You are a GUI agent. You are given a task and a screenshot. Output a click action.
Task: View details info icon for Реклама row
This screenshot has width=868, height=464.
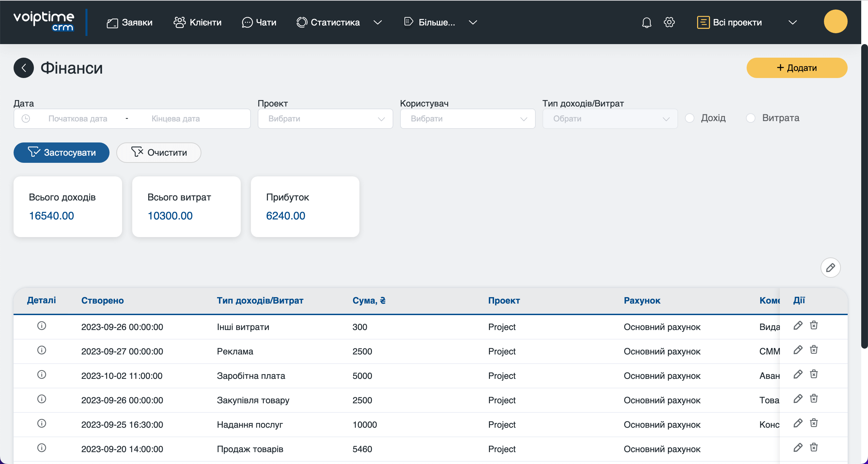point(41,350)
